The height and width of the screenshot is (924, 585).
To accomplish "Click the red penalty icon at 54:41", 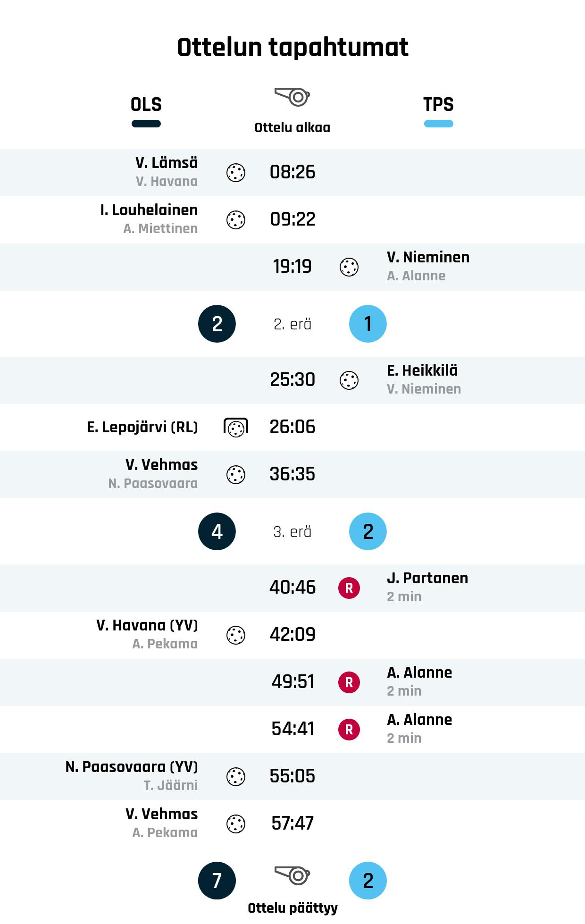I will click(349, 730).
